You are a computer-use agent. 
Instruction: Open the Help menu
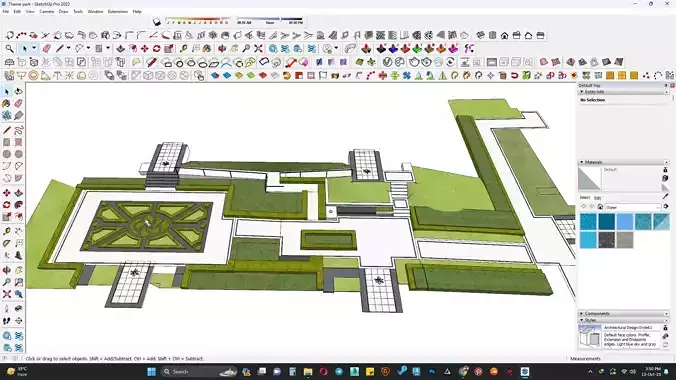[137, 12]
